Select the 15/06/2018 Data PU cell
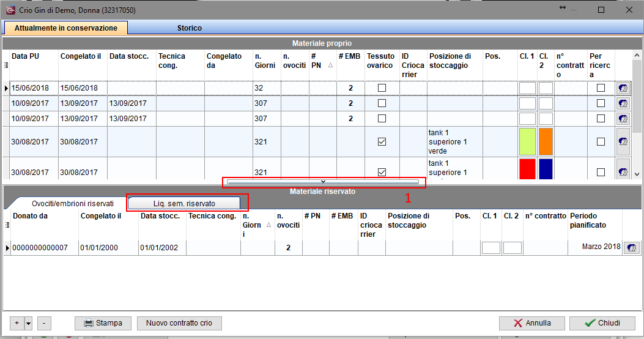Screen dimensions: 644x339 click(34, 88)
